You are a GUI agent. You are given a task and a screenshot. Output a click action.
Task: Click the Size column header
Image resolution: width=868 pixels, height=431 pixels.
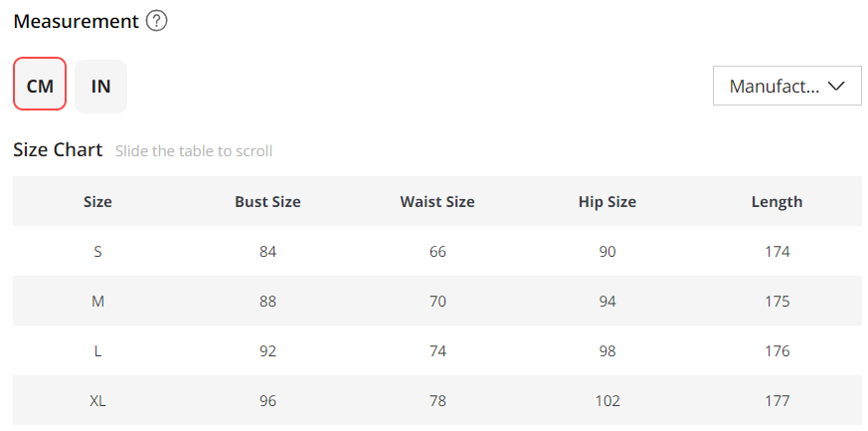click(97, 201)
